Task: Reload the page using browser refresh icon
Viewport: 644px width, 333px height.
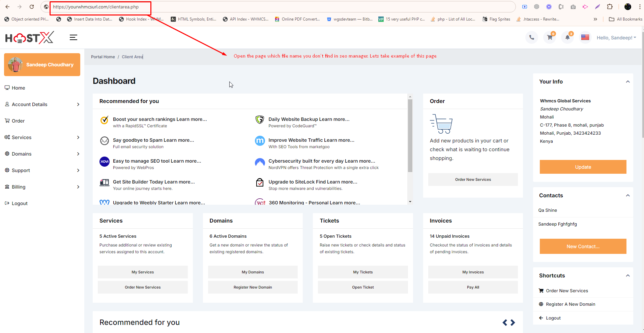Action: (32, 7)
